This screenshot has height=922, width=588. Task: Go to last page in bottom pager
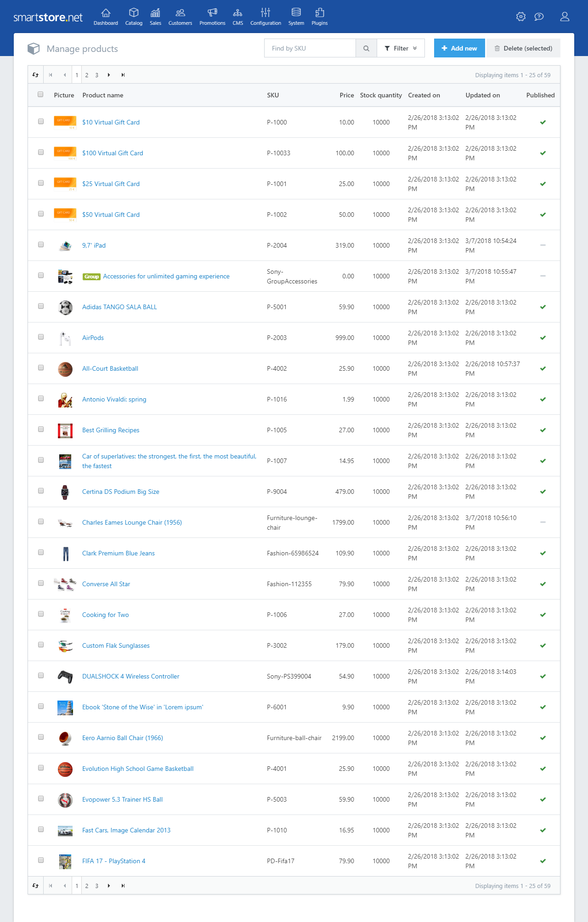(x=123, y=886)
